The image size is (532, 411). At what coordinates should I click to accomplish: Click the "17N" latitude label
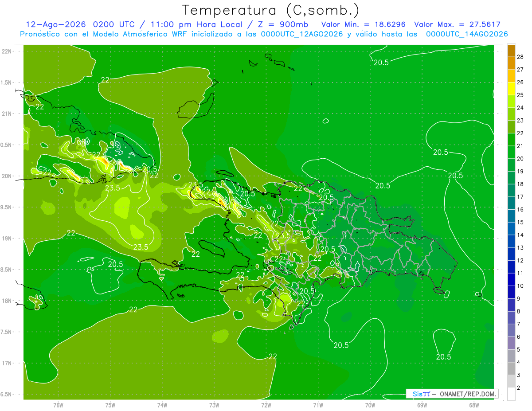7,363
